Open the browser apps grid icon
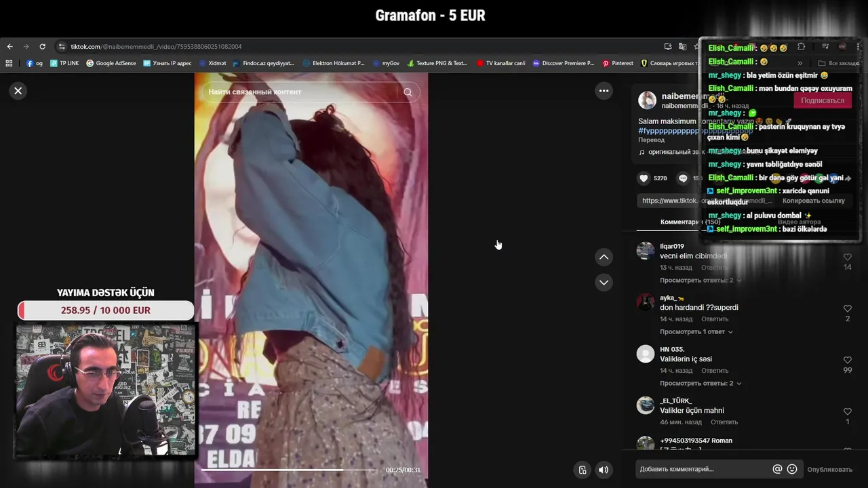868x488 pixels. tap(9, 63)
